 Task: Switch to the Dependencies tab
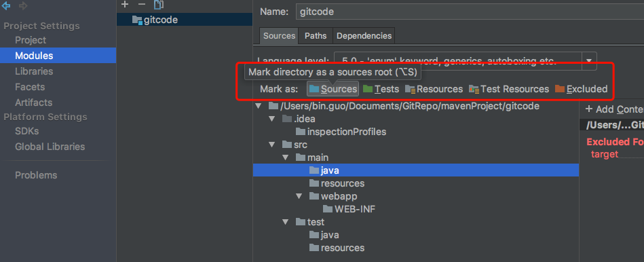click(364, 36)
